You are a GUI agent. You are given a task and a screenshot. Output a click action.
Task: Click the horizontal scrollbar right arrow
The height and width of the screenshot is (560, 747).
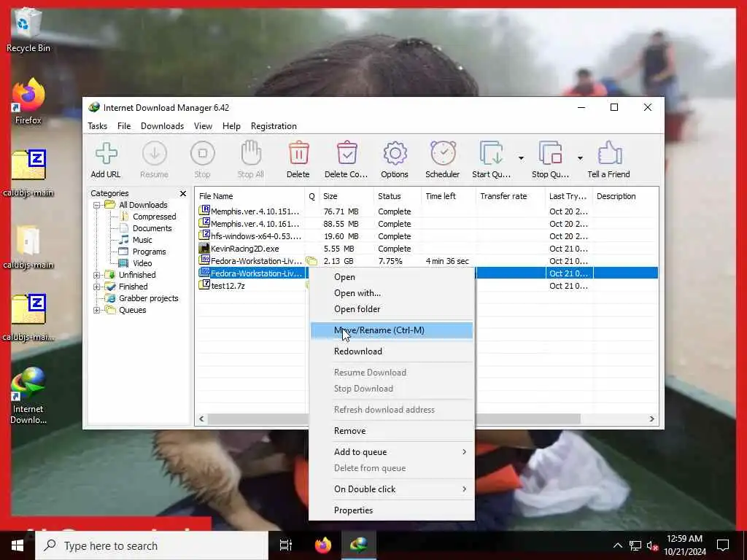point(651,419)
